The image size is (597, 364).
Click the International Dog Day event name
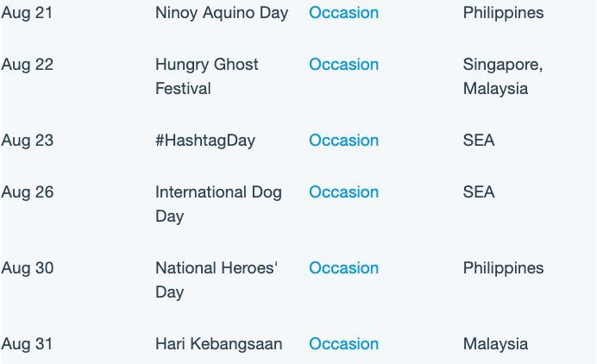pos(218,204)
